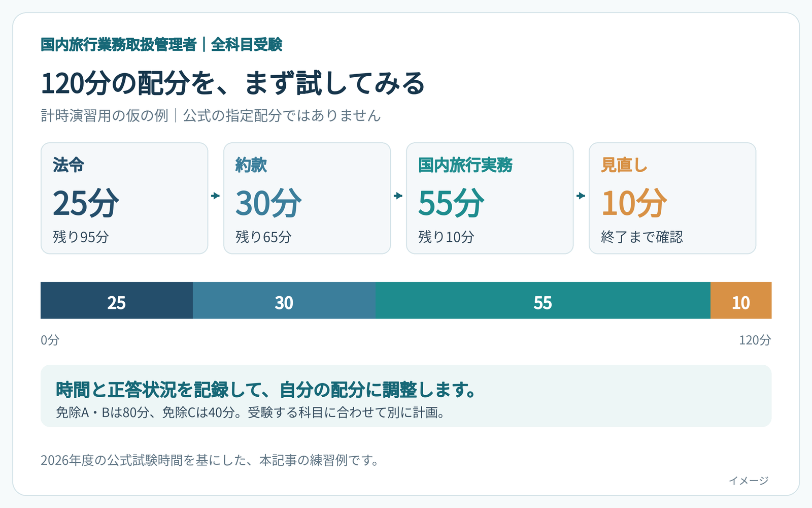Click the arrow before the 見直し card
The height and width of the screenshot is (508, 812).
coord(581,196)
